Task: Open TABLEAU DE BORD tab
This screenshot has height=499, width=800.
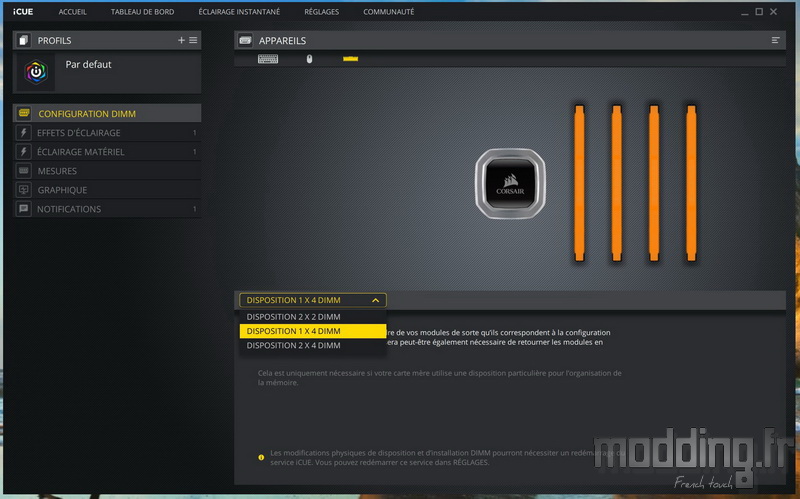Action: click(142, 12)
